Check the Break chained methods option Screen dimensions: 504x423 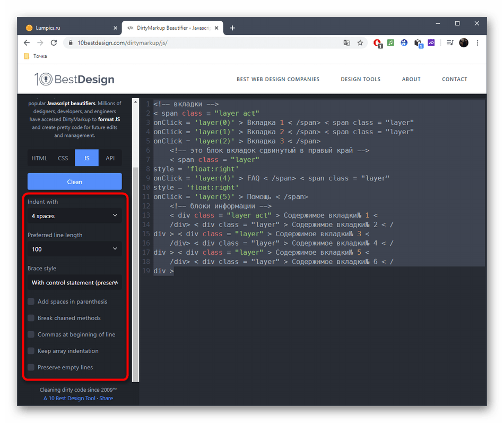(x=31, y=318)
